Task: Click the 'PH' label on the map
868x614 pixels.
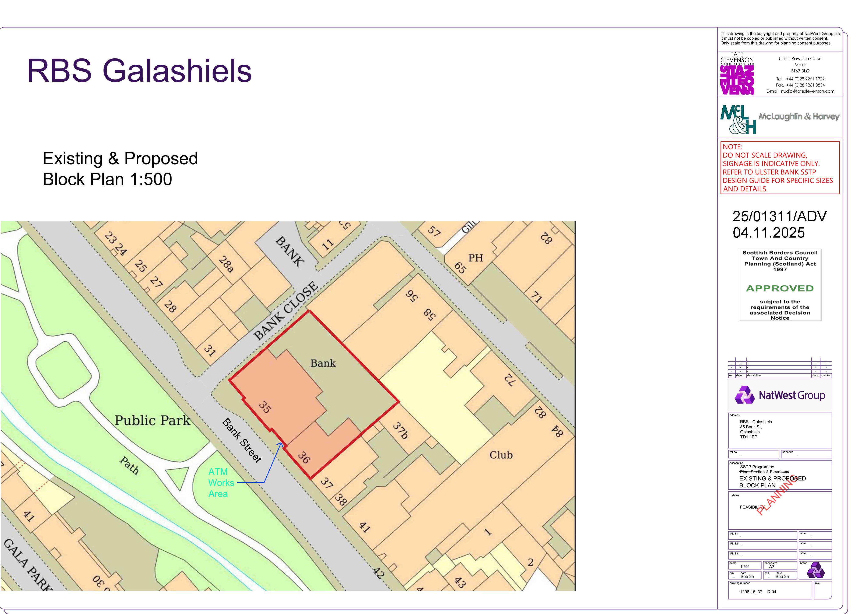Action: [x=476, y=258]
